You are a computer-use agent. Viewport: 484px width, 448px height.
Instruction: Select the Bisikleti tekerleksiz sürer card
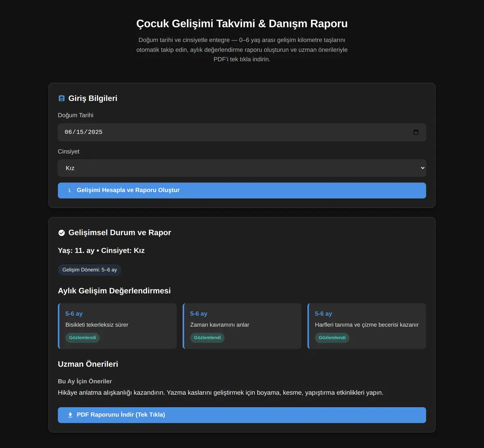tap(117, 326)
